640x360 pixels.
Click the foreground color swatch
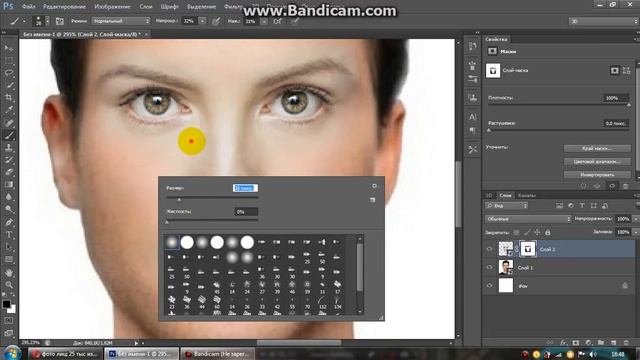tap(6, 304)
